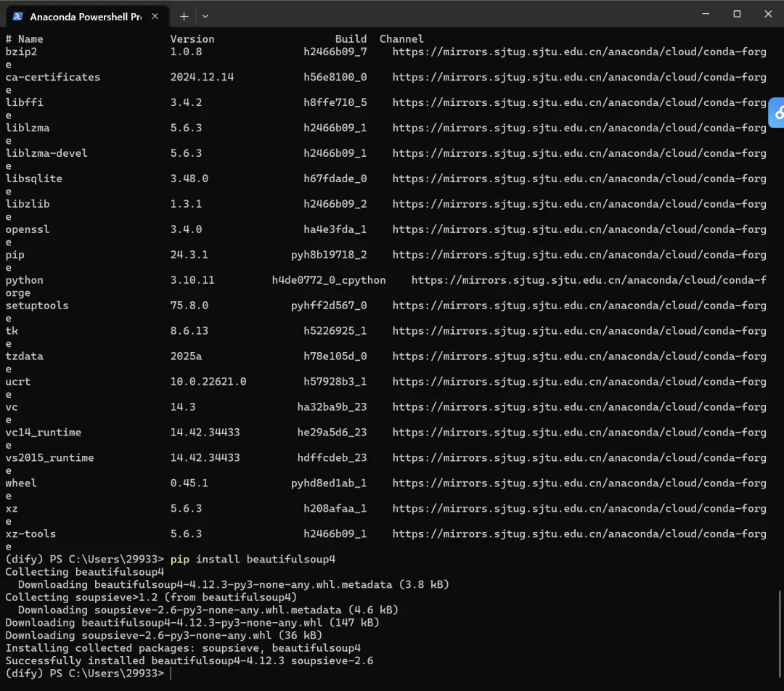
Task: Click the 'Channel' column header
Action: pyautogui.click(x=401, y=39)
